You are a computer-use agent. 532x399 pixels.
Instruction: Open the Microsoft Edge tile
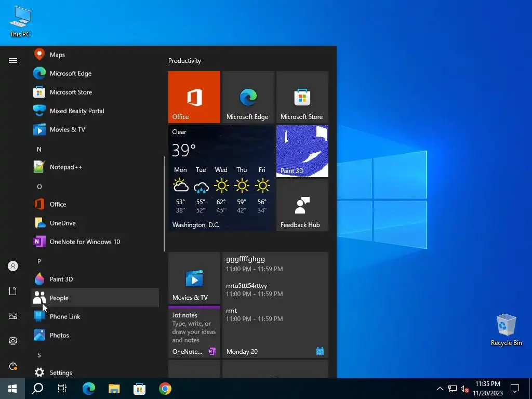pos(248,97)
